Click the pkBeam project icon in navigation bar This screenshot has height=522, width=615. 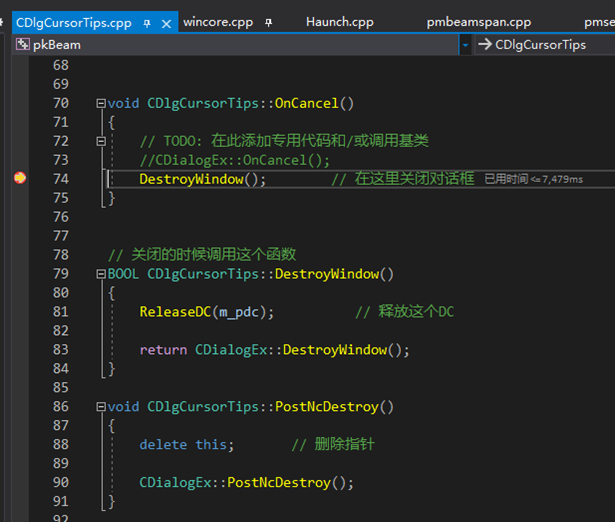(22, 44)
